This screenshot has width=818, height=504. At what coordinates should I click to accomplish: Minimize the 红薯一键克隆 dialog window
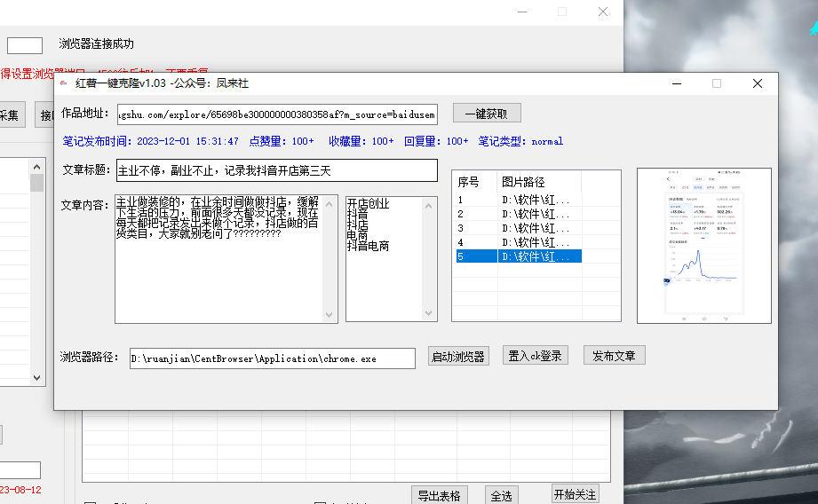click(x=677, y=83)
